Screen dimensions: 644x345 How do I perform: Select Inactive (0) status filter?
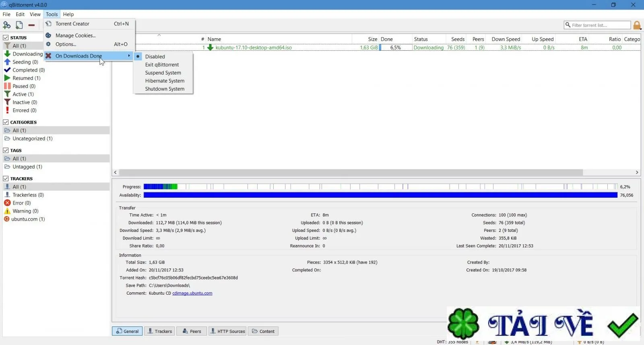[25, 102]
